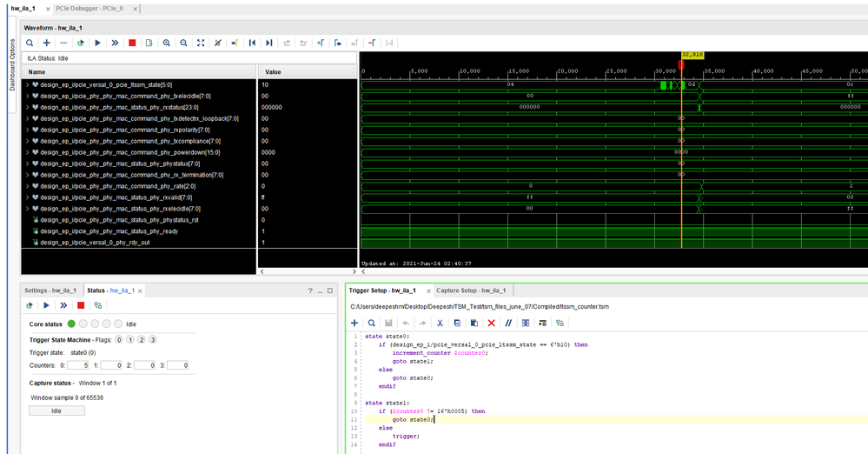
Task: Click Run Trigger Immediate in Waveform toolbar
Action: [115, 43]
